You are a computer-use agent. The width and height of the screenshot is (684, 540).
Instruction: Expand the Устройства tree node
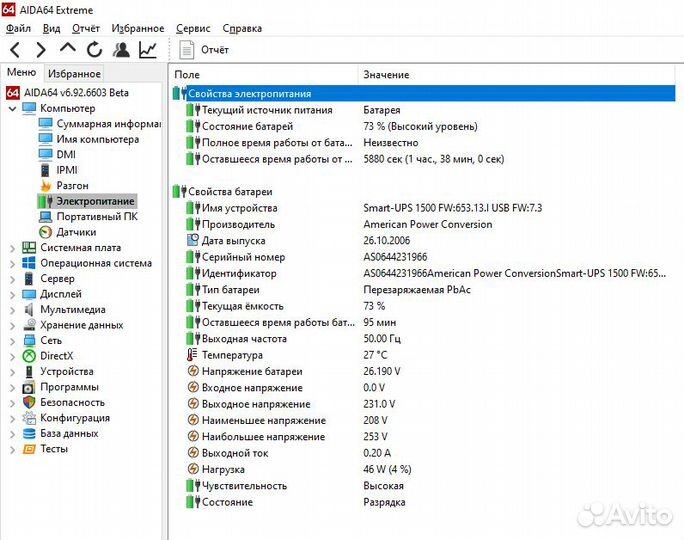click(x=13, y=372)
